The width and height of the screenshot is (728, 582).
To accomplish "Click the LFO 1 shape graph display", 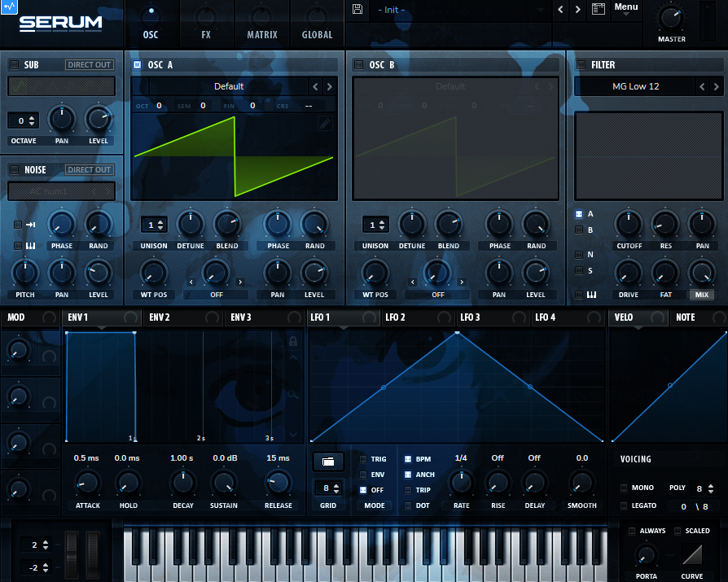I will [x=458, y=387].
